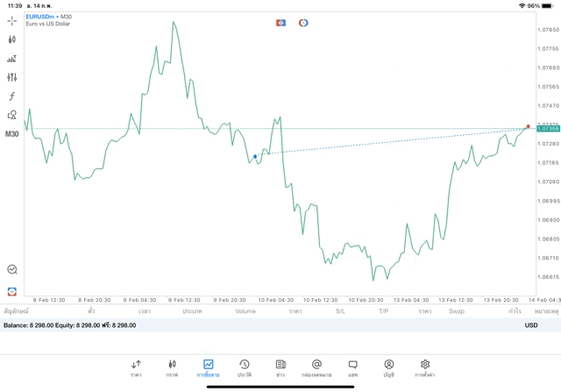The width and height of the screenshot is (561, 392).
Task: Open chart settings sliders icon
Action: 12,78
